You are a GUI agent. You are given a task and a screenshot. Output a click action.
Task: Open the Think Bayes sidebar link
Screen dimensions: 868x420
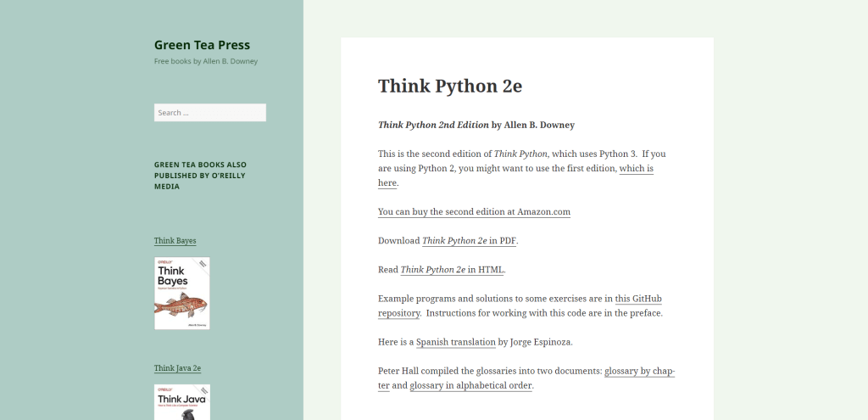click(x=175, y=240)
